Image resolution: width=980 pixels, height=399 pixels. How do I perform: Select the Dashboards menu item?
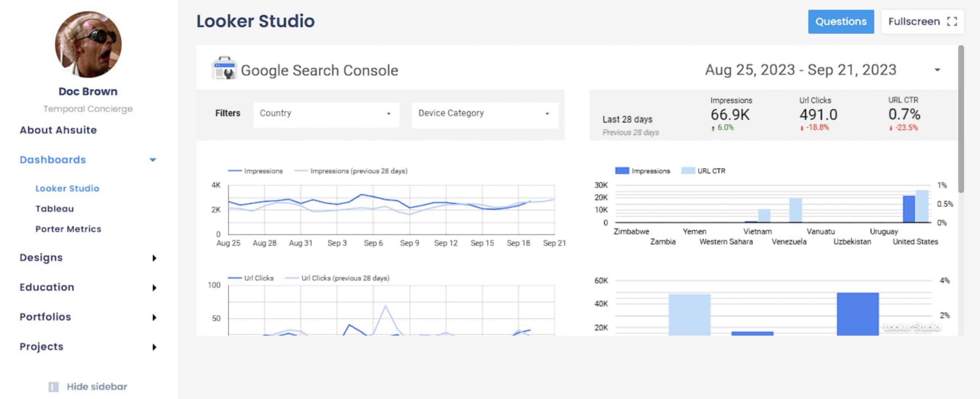(x=53, y=160)
